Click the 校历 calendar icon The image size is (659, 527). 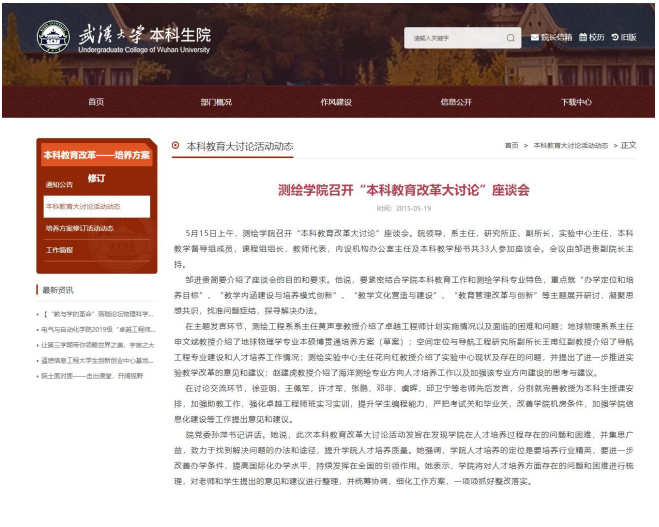click(x=582, y=38)
